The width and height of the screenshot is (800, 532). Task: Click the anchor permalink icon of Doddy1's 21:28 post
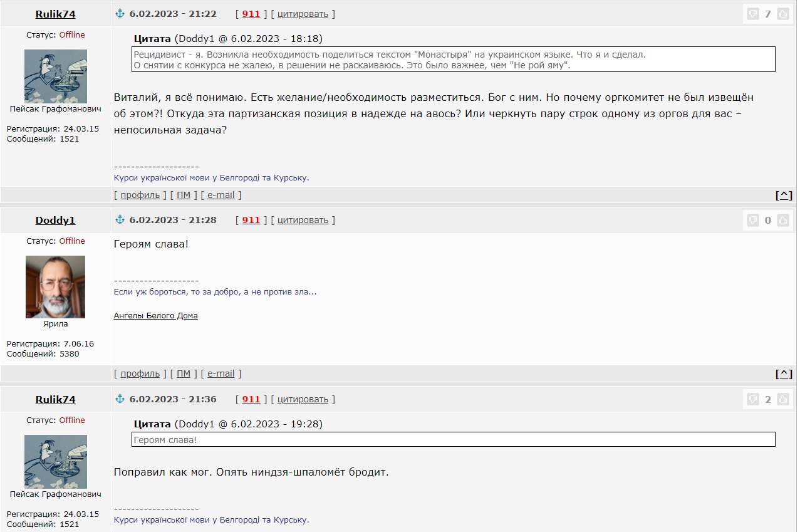pyautogui.click(x=120, y=219)
